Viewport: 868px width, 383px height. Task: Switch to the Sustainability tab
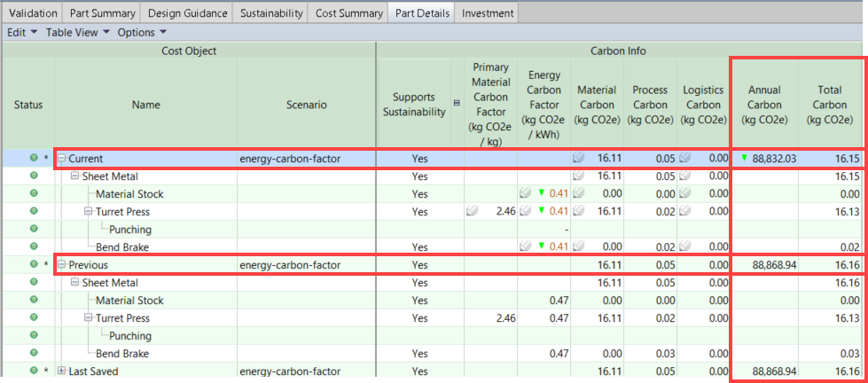(271, 12)
